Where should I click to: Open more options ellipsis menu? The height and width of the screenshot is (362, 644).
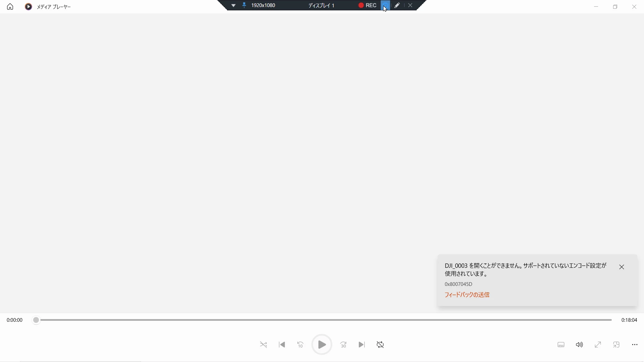tap(635, 345)
